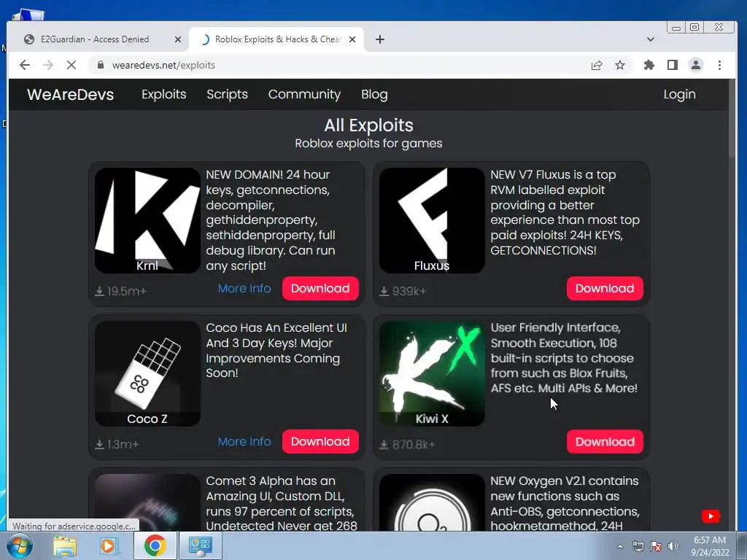Click the address bar URL wearedevs.net/exploits
Screen dimensions: 747x560
pos(163,65)
